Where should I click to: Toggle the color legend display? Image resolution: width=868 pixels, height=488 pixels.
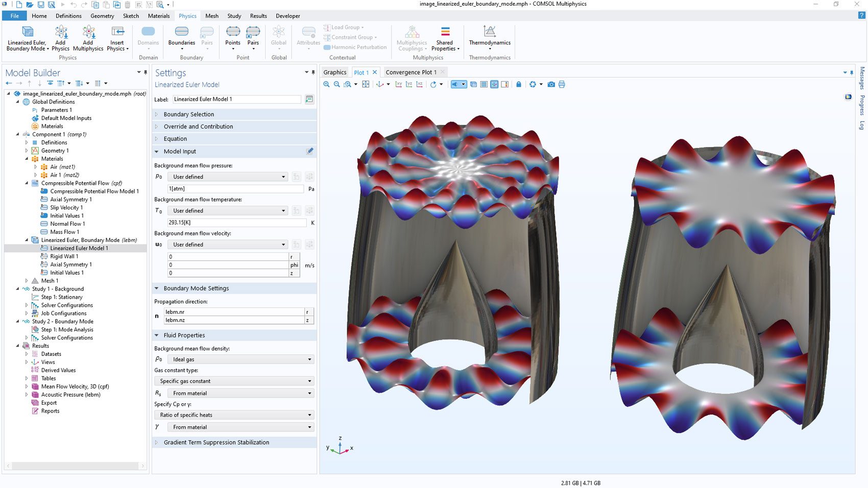504,84
